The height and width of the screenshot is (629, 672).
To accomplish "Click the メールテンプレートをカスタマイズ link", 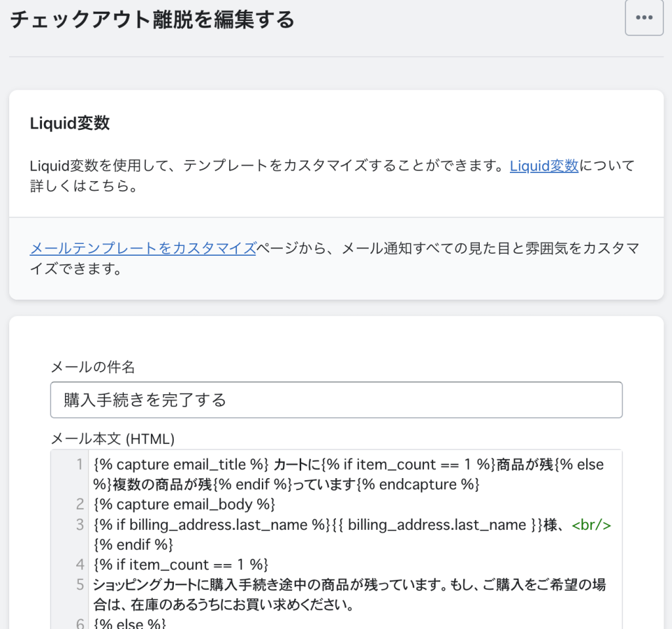I will (x=142, y=249).
